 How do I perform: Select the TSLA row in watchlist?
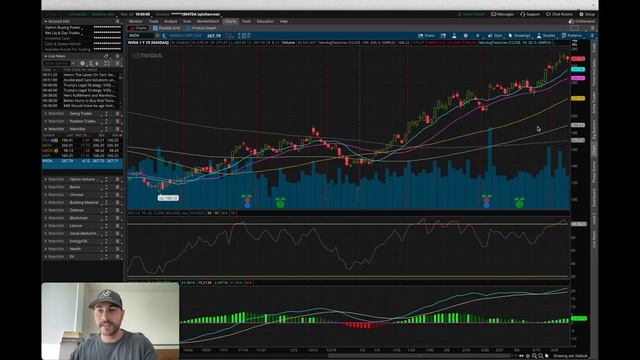(82, 140)
